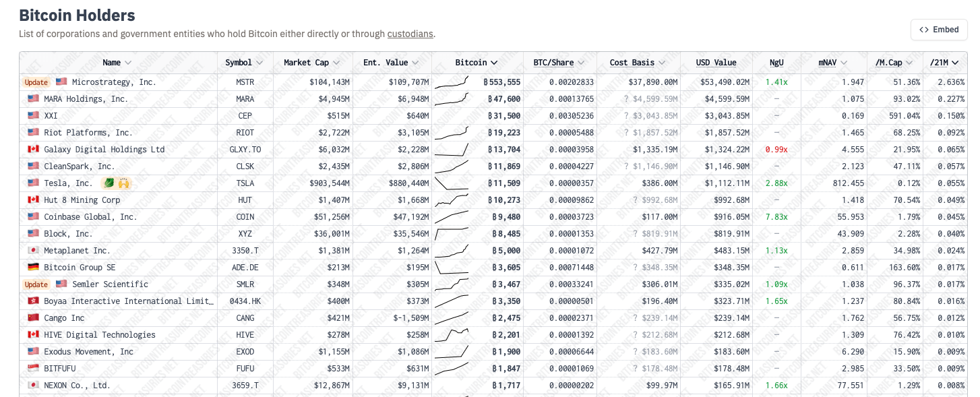Expand the Ent. Value column dropdown
The image size is (980, 397).
click(415, 63)
